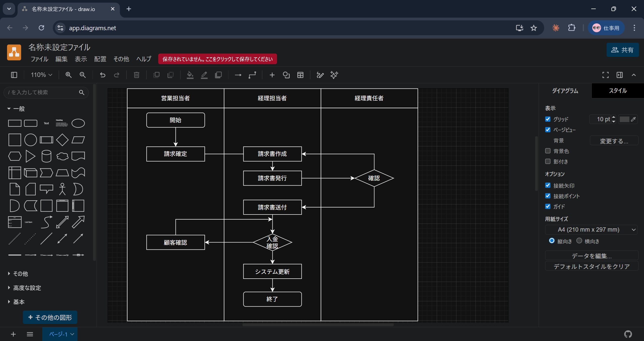The width and height of the screenshot is (644, 341).
Task: Click the fill color bucket icon
Action: pos(190,75)
